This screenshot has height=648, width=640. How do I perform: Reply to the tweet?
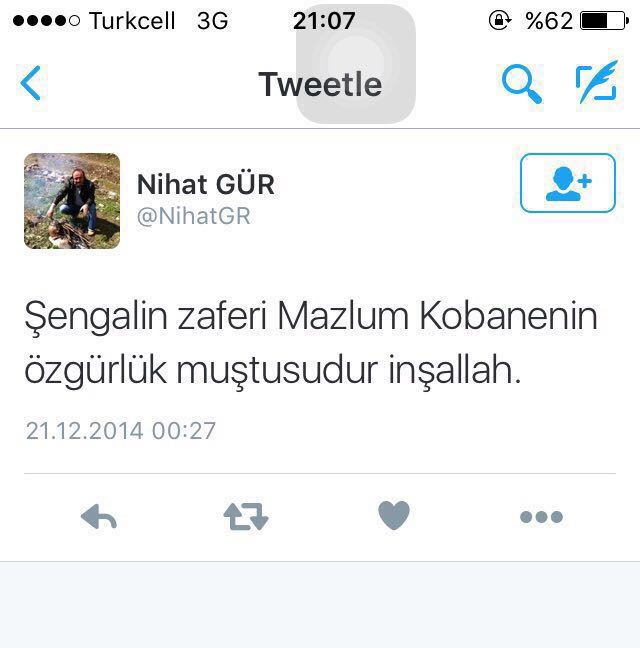click(99, 517)
